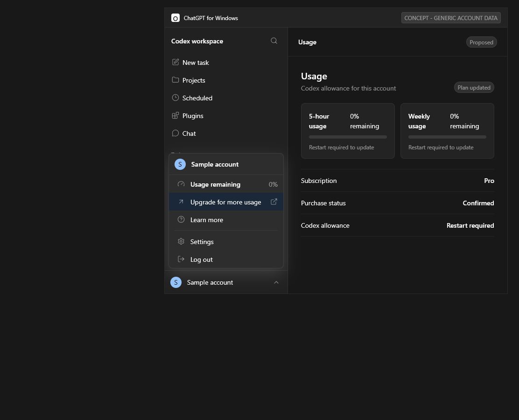Collapse the account menu with chevron
The height and width of the screenshot is (420, 519).
point(276,282)
